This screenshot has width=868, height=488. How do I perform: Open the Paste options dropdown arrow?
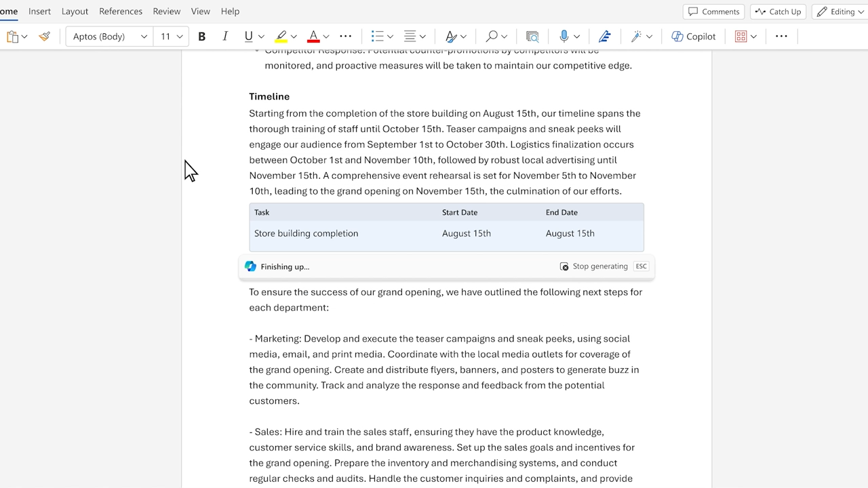[24, 37]
